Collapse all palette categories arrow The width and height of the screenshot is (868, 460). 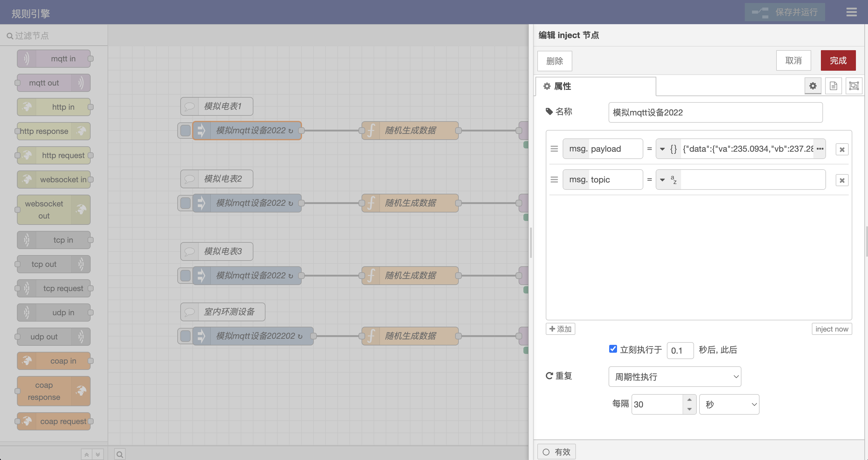[x=87, y=455]
